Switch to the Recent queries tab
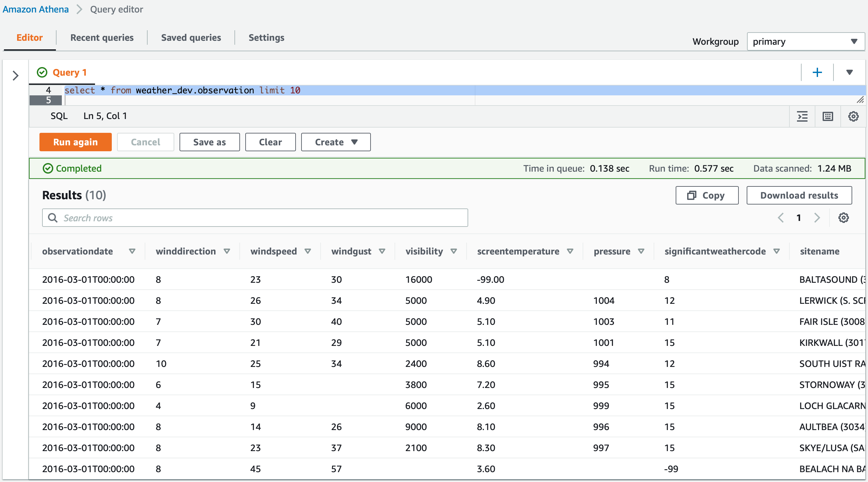This screenshot has width=868, height=482. (x=102, y=37)
